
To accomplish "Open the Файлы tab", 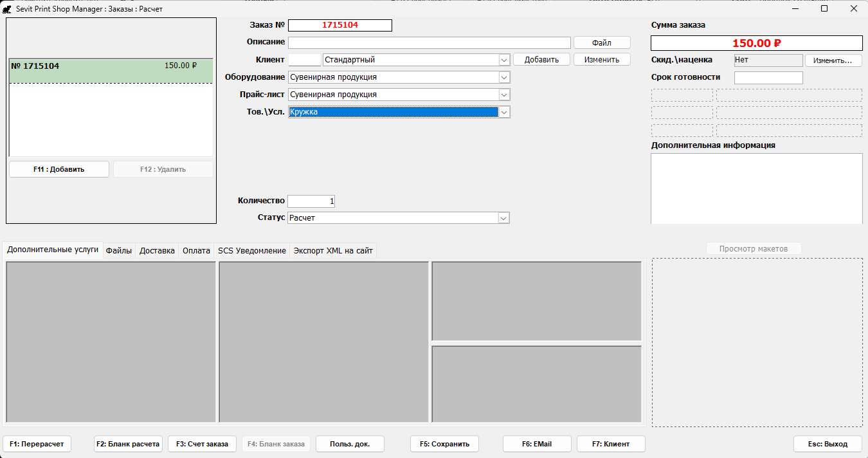I will coord(119,251).
